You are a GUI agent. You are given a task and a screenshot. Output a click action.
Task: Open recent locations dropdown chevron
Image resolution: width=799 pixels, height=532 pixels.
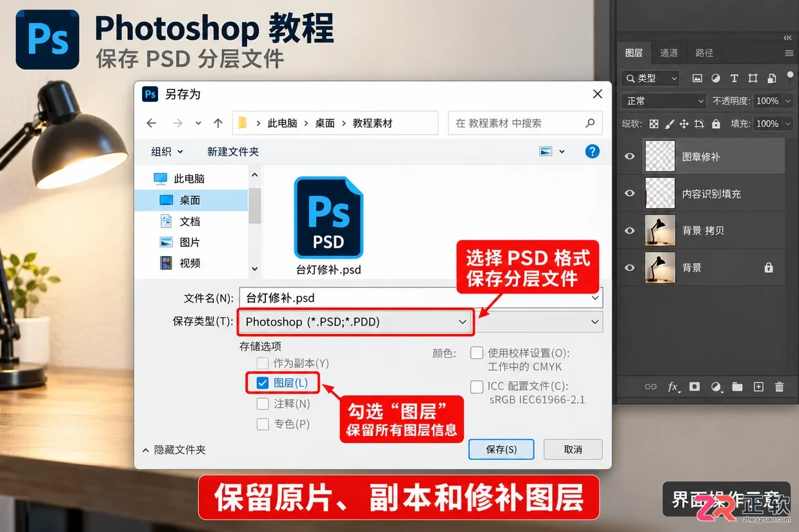198,123
